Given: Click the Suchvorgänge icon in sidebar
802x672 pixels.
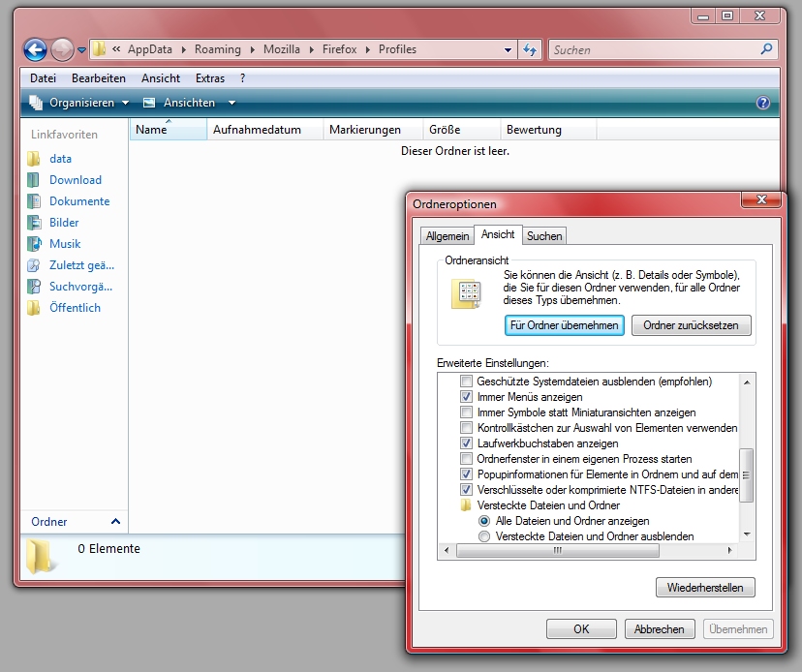Looking at the screenshot, I should (x=34, y=287).
